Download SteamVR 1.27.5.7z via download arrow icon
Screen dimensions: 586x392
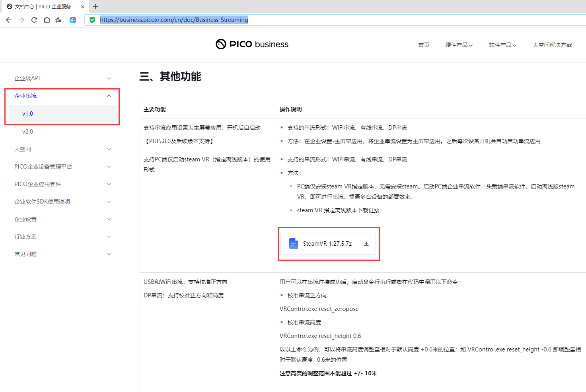click(x=366, y=244)
